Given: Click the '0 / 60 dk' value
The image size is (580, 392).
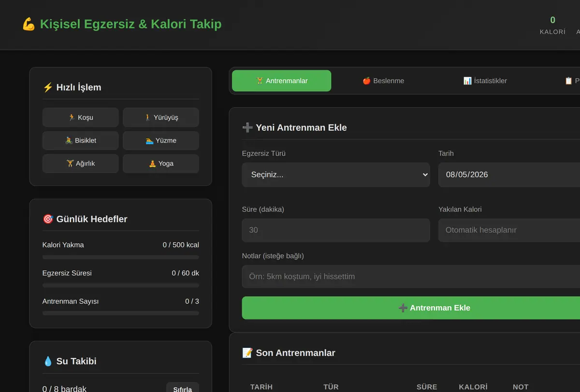Looking at the screenshot, I should coord(185,273).
